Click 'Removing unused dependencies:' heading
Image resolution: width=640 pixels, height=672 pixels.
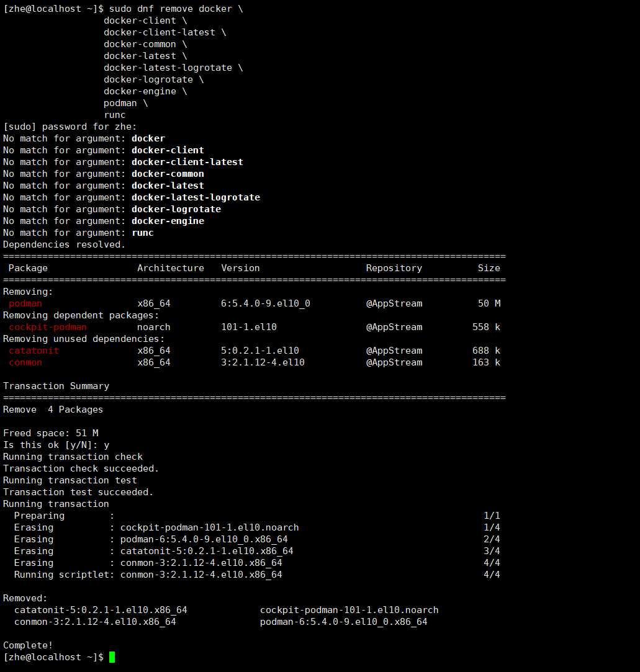click(84, 339)
